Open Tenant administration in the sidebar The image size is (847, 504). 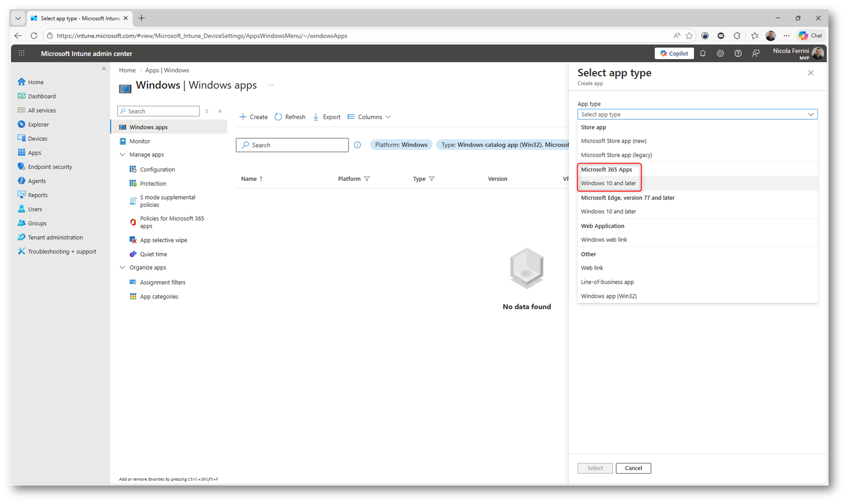pyautogui.click(x=55, y=237)
